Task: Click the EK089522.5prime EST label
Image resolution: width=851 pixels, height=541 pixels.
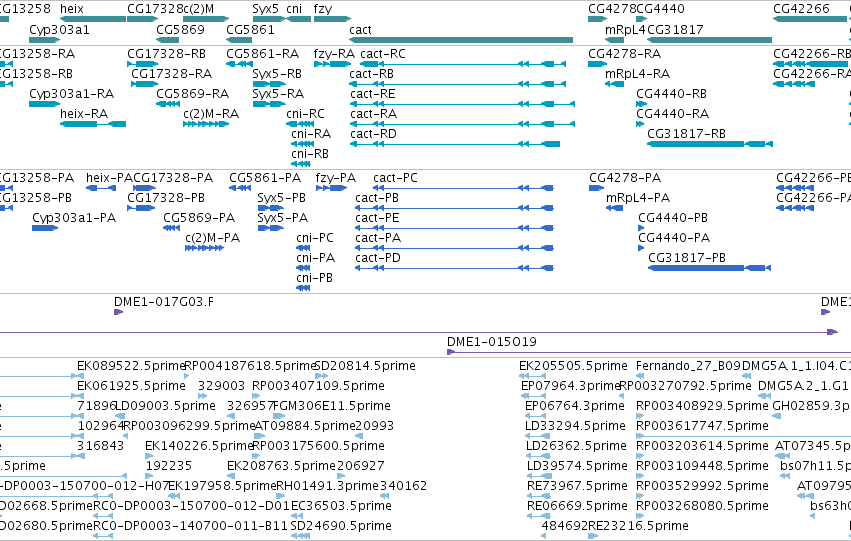Action: [131, 366]
